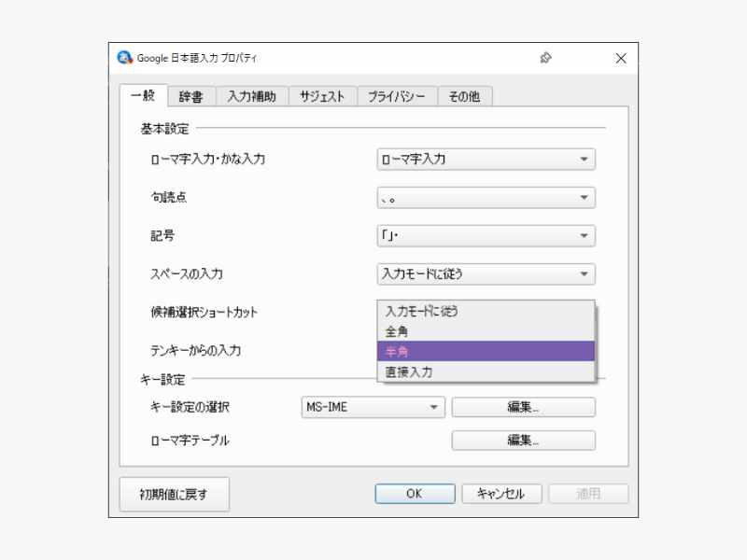Select 全角 from the dropdown options
The image size is (747, 560).
(x=483, y=329)
